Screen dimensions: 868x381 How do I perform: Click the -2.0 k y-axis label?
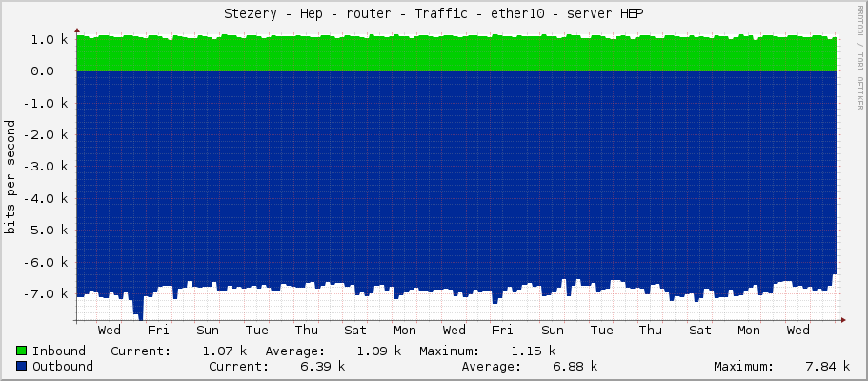tap(46, 135)
